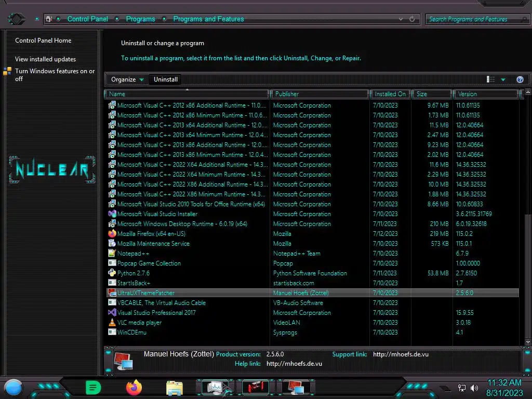Image resolution: width=532 pixels, height=399 pixels.
Task: Open the Start orb on the taskbar
Action: 14,388
